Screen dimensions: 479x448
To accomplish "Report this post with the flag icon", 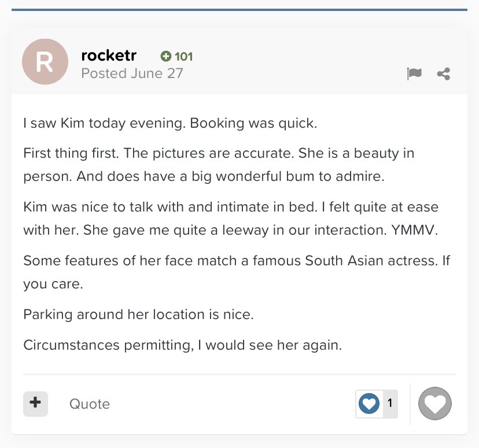I will click(414, 73).
